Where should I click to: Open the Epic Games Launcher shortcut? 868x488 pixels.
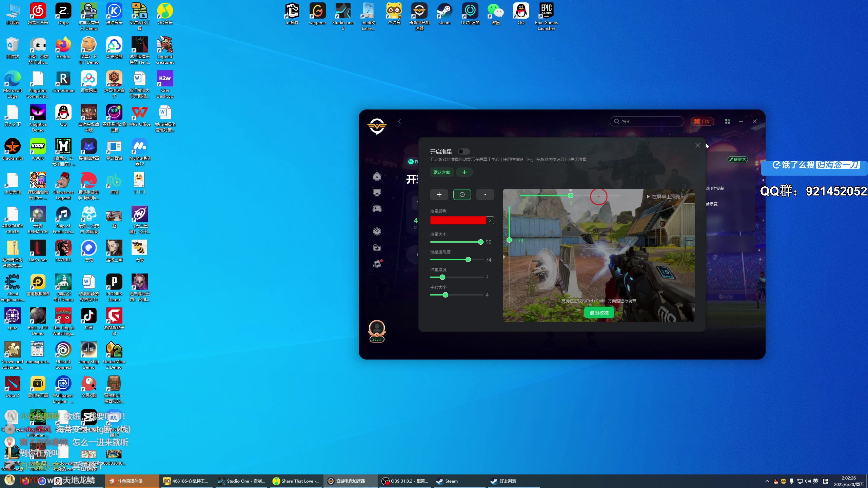546,17
